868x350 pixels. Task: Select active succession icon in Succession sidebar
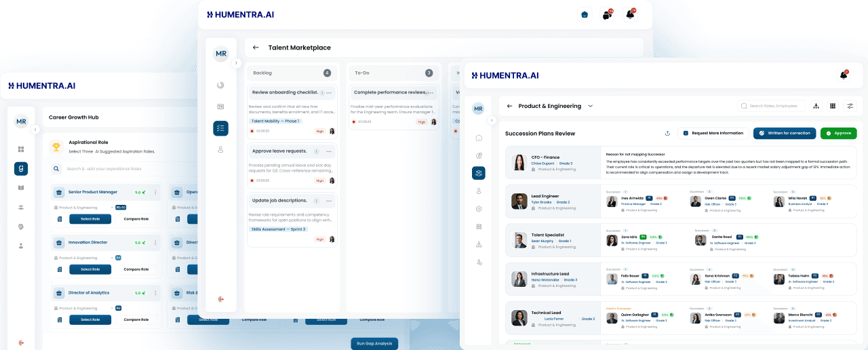479,173
